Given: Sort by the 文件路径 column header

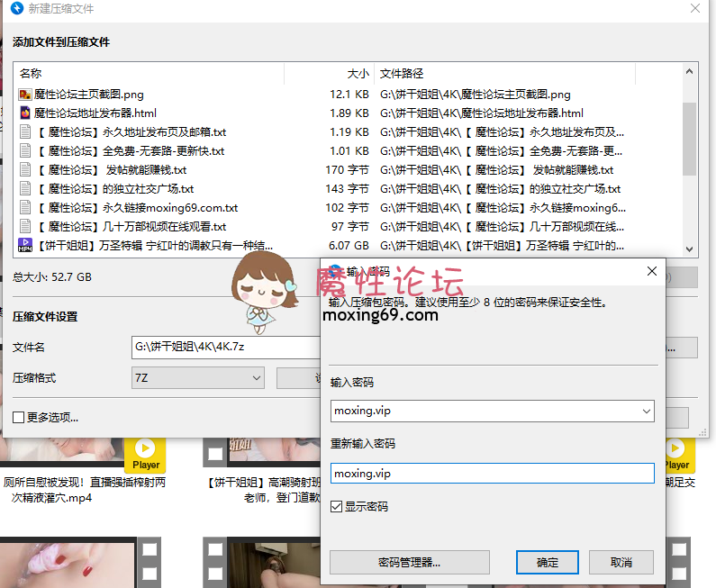Looking at the screenshot, I should coord(505,74).
